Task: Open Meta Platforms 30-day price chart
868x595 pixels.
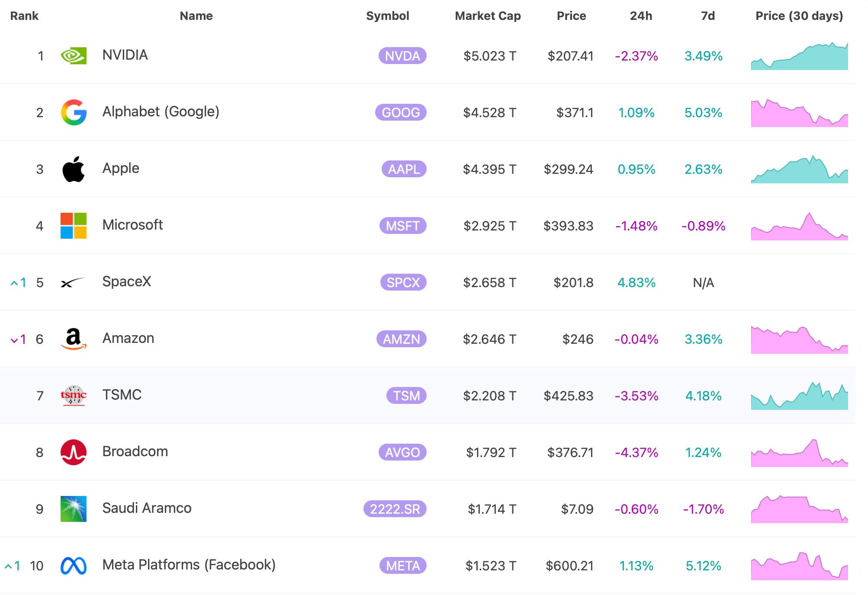Action: point(799,566)
